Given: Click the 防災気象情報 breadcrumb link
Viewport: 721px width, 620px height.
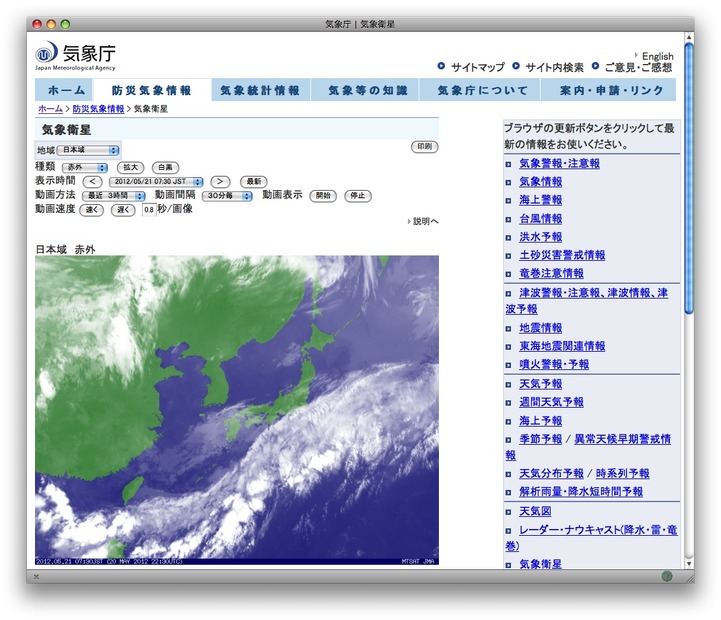Looking at the screenshot, I should coord(97,109).
